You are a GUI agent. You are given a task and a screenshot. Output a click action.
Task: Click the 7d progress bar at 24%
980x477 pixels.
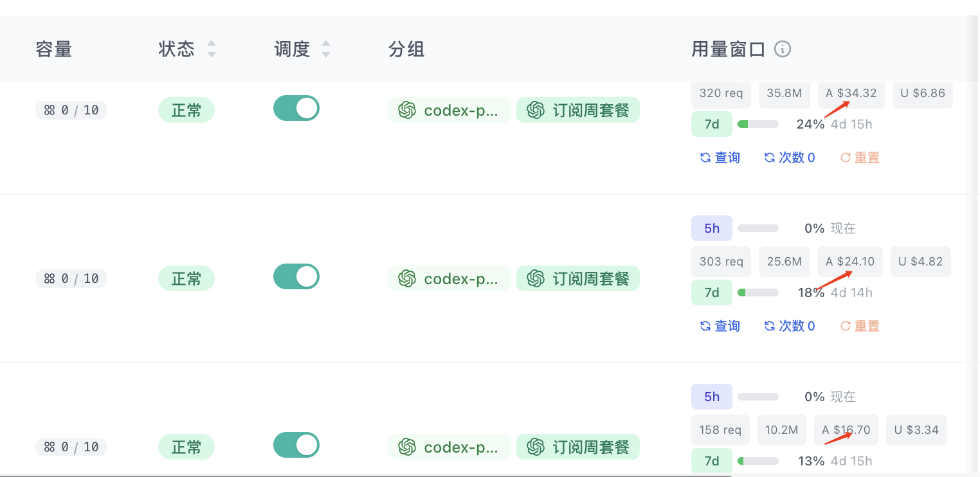coord(758,124)
